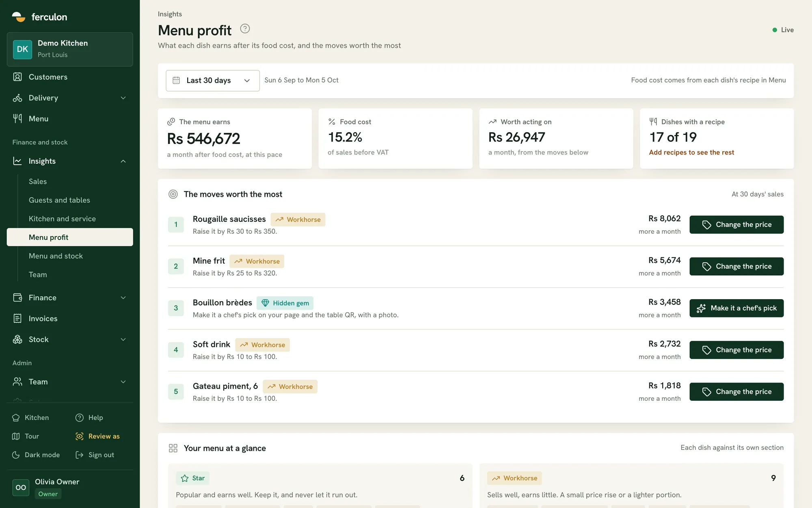The width and height of the screenshot is (812, 508).
Task: Click the Kitchen chef hat icon
Action: (x=16, y=418)
